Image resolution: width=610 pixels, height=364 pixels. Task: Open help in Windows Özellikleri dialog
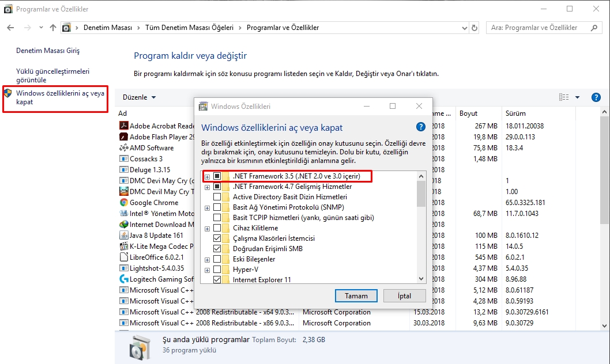point(420,127)
